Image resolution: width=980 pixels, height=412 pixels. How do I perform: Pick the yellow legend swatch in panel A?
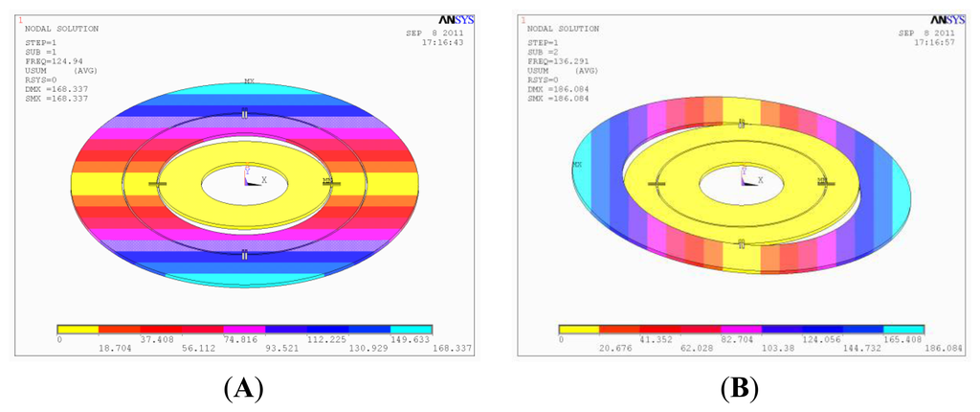point(78,329)
